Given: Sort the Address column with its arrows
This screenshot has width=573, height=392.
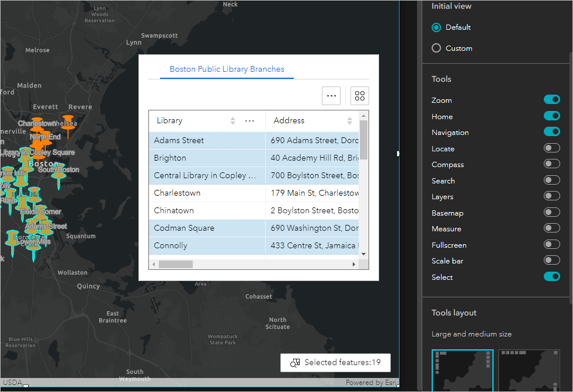Looking at the screenshot, I should (x=350, y=121).
